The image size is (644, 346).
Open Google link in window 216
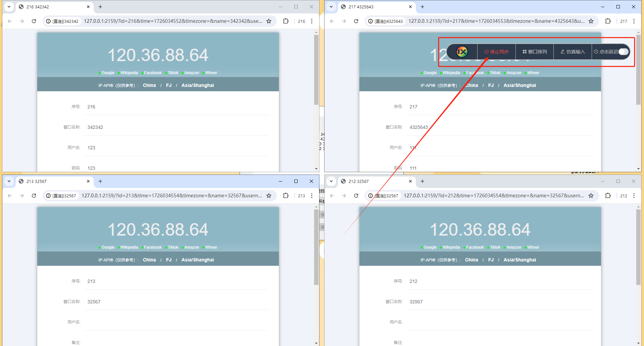click(x=108, y=73)
